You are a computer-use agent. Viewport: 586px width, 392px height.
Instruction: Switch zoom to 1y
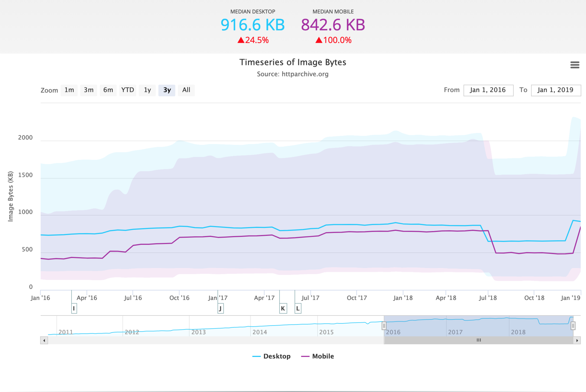pos(147,90)
